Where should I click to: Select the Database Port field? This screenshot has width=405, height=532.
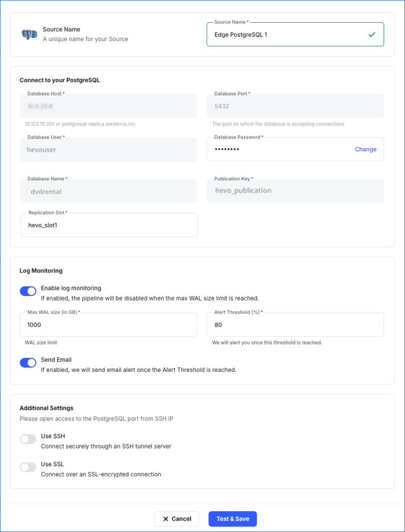point(296,105)
